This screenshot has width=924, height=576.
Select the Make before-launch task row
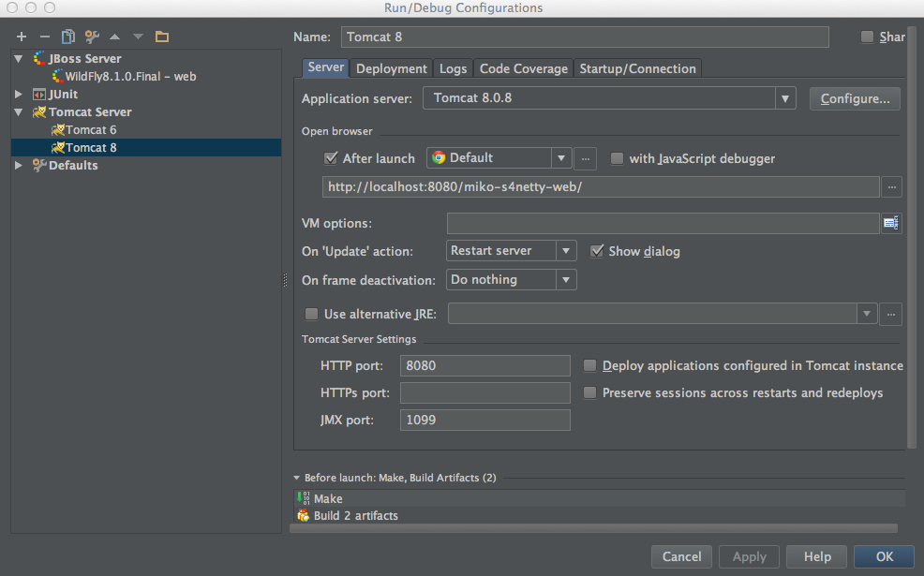pyautogui.click(x=599, y=498)
